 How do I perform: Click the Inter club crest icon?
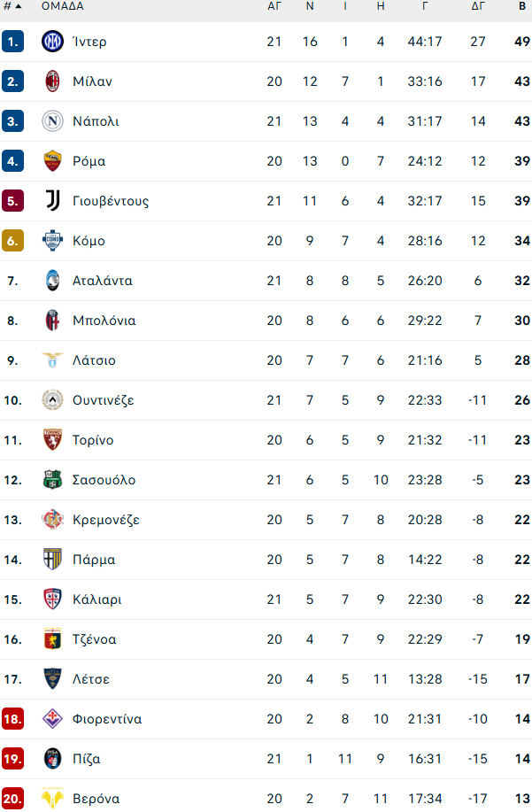click(53, 42)
